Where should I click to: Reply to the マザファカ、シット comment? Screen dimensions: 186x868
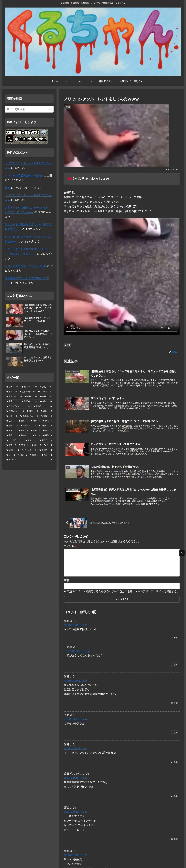coord(174,762)
